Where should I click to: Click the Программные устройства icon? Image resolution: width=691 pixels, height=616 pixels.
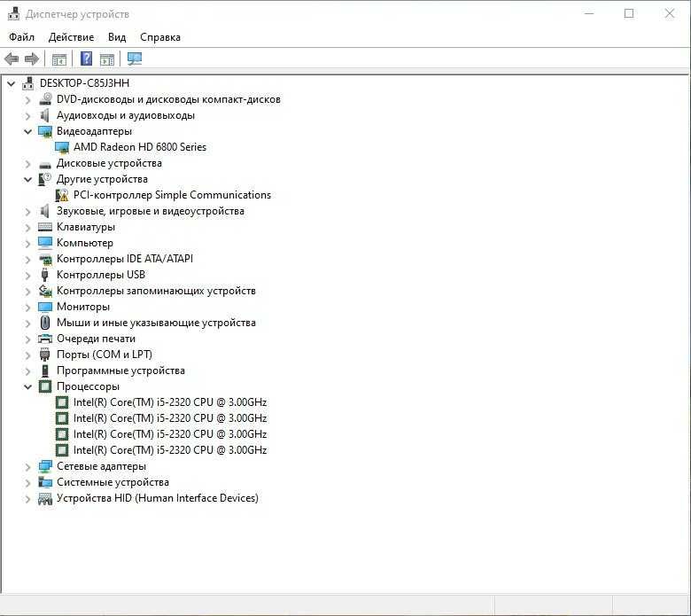[x=44, y=370]
